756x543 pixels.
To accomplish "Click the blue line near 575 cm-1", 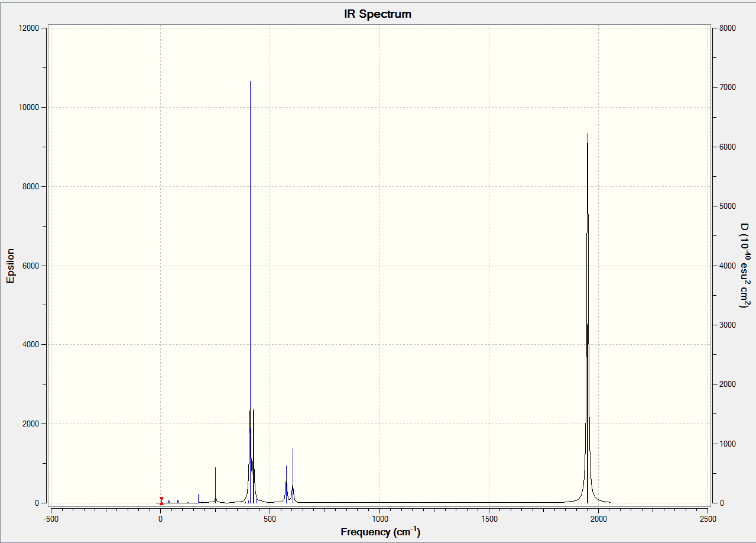I will click(286, 484).
